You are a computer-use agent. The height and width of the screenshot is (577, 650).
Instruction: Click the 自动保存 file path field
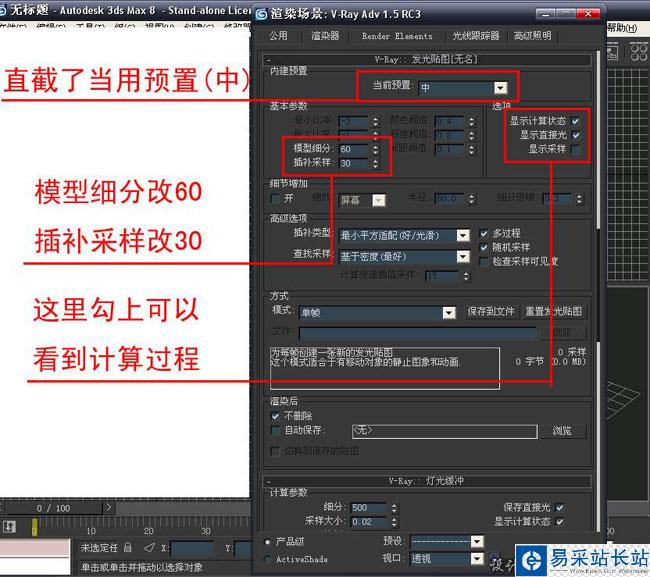tap(444, 432)
